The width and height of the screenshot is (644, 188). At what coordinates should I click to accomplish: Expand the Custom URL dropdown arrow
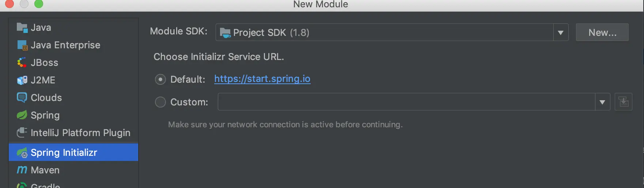[x=602, y=102]
